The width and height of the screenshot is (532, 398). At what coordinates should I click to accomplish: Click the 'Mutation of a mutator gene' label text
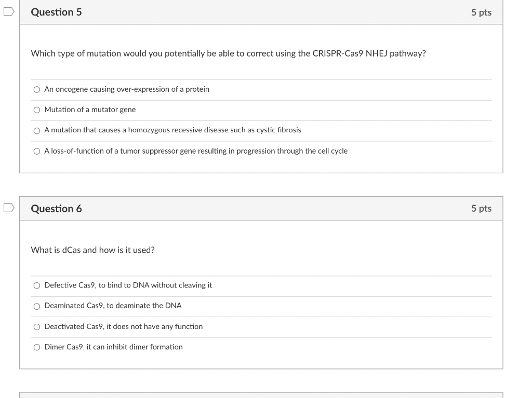[x=90, y=109]
